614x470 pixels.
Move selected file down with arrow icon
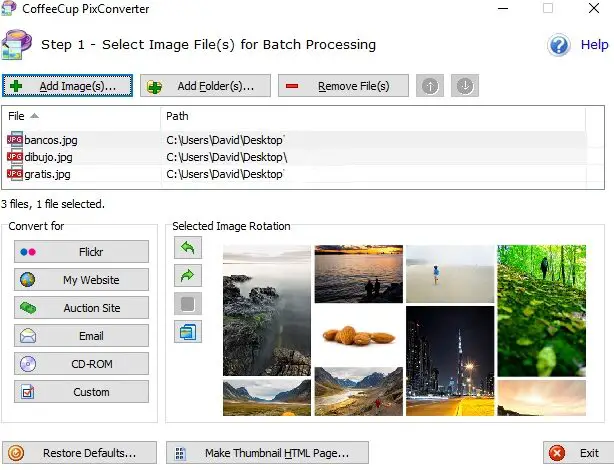point(464,86)
